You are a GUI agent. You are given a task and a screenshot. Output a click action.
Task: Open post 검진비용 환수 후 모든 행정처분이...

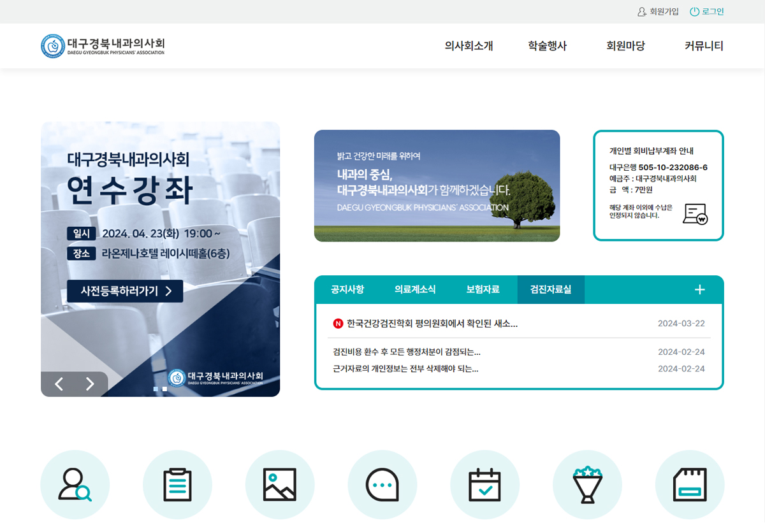pos(407,352)
